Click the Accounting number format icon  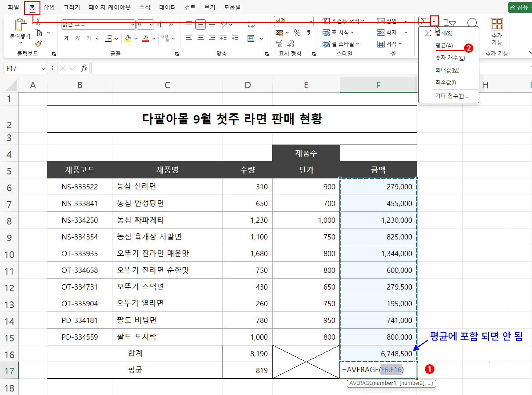click(279, 33)
